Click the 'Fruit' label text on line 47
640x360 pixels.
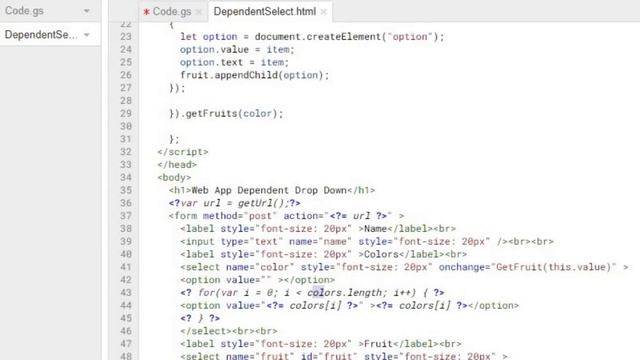[x=378, y=344]
